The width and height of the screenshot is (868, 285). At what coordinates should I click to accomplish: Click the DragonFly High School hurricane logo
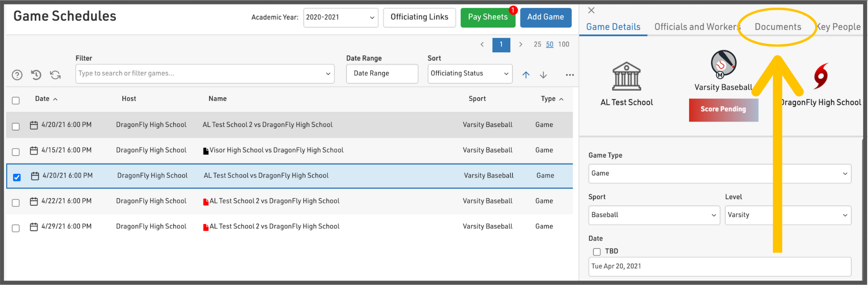pyautogui.click(x=821, y=76)
